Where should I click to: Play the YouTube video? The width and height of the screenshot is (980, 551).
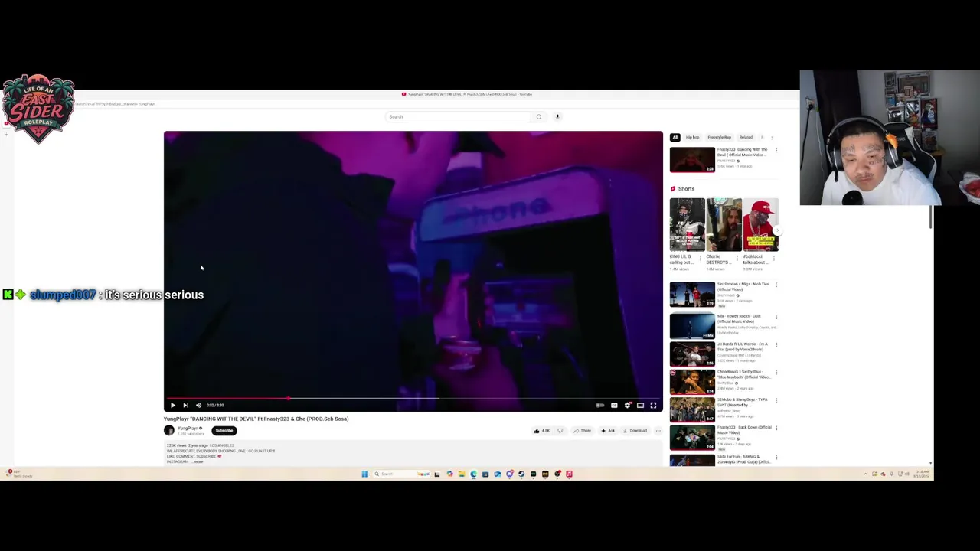(x=172, y=405)
